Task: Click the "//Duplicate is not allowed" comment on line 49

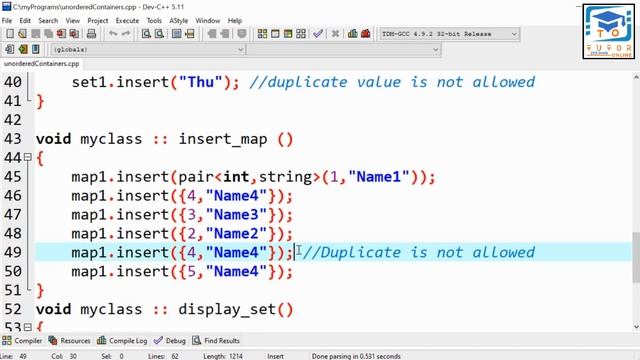Action: tap(419, 252)
